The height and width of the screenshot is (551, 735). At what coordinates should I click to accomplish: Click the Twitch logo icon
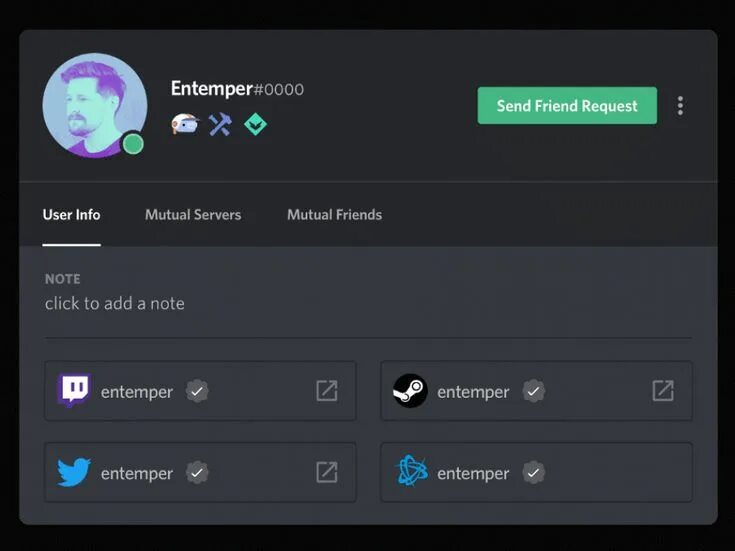[74, 390]
